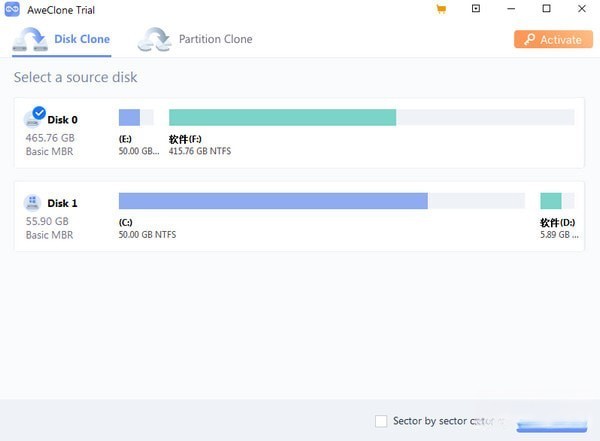
Task: Switch to the Partition Clone tab
Action: click(195, 40)
